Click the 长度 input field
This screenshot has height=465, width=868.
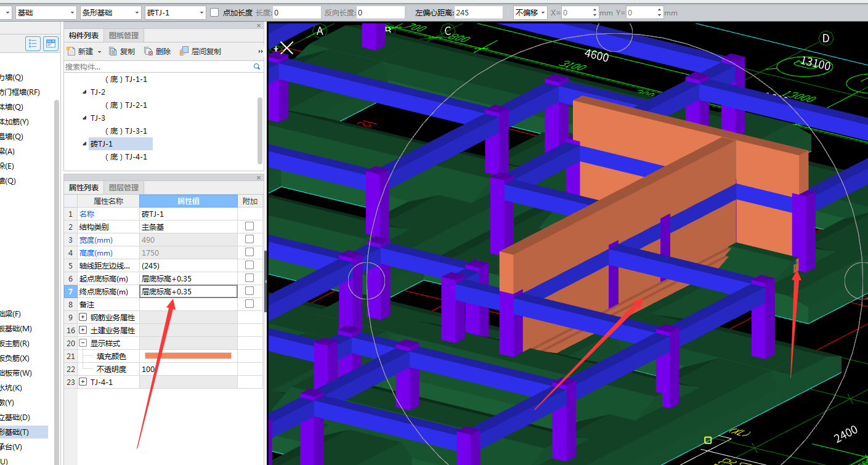tap(296, 13)
